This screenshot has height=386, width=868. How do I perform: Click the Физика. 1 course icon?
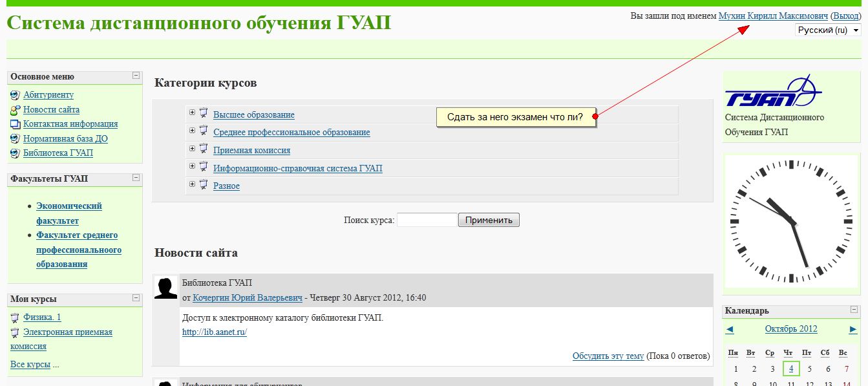pyautogui.click(x=15, y=317)
